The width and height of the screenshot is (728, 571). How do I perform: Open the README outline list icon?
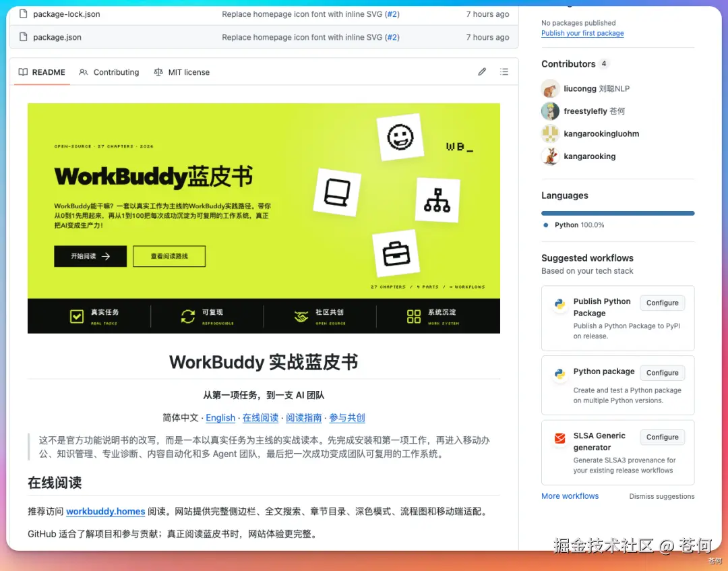tap(504, 71)
